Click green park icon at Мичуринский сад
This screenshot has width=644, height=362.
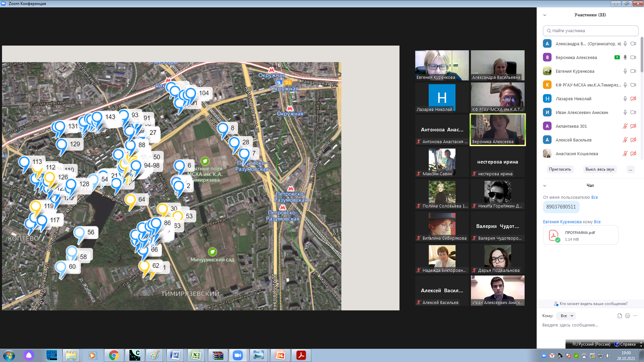click(x=212, y=252)
